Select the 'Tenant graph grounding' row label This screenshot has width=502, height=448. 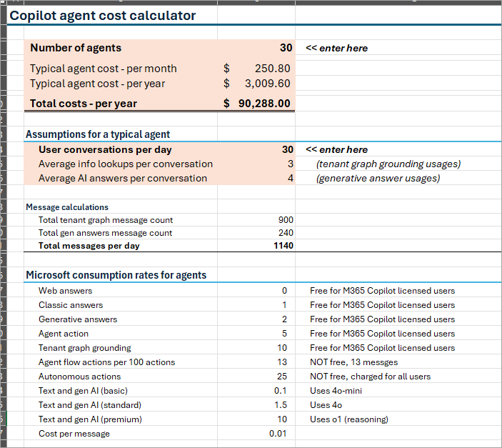point(85,348)
